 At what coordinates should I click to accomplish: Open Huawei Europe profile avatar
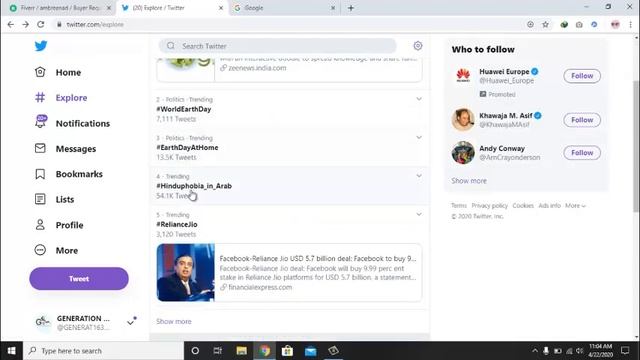pyautogui.click(x=463, y=76)
